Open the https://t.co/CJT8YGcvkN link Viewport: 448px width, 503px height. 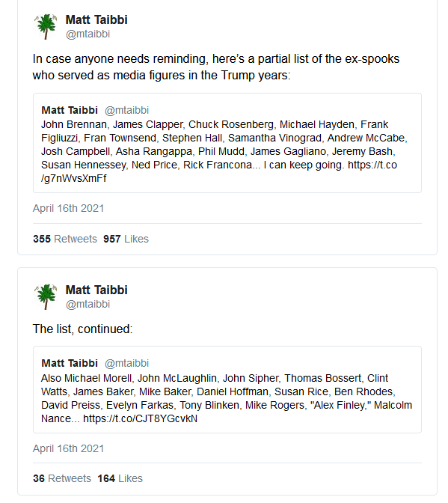click(x=141, y=418)
